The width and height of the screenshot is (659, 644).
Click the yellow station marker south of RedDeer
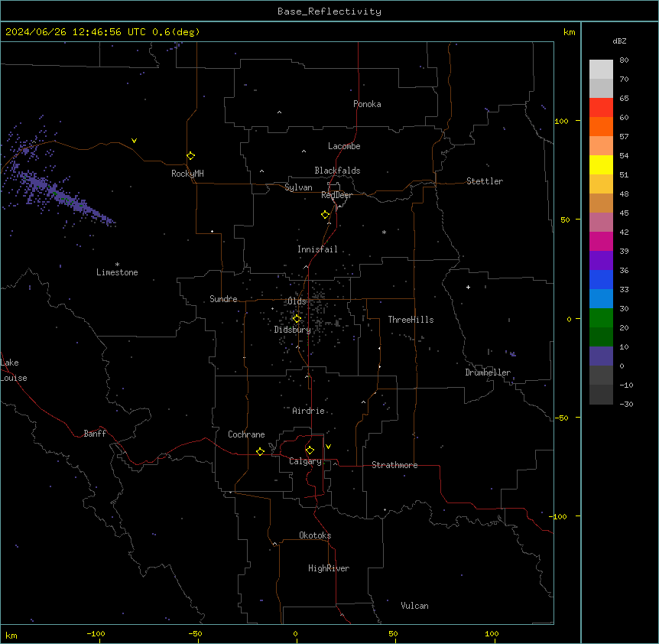point(326,215)
